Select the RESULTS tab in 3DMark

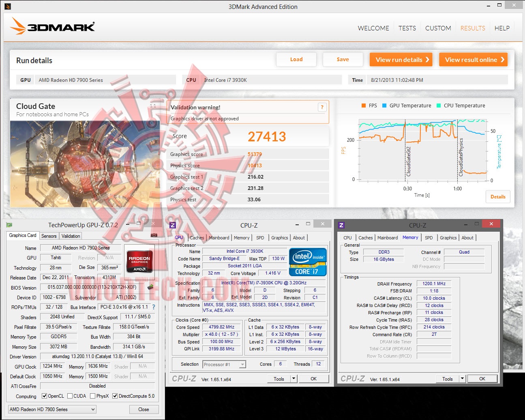473,28
